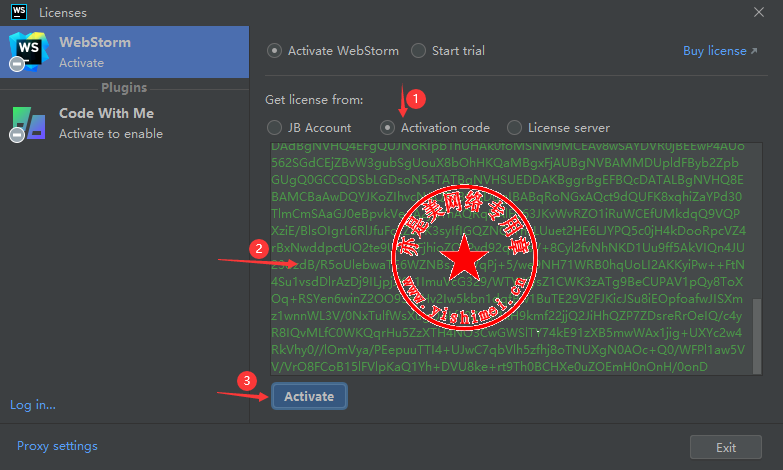Click the Activate button
Image resolution: width=783 pixels, height=470 pixels.
pos(309,396)
